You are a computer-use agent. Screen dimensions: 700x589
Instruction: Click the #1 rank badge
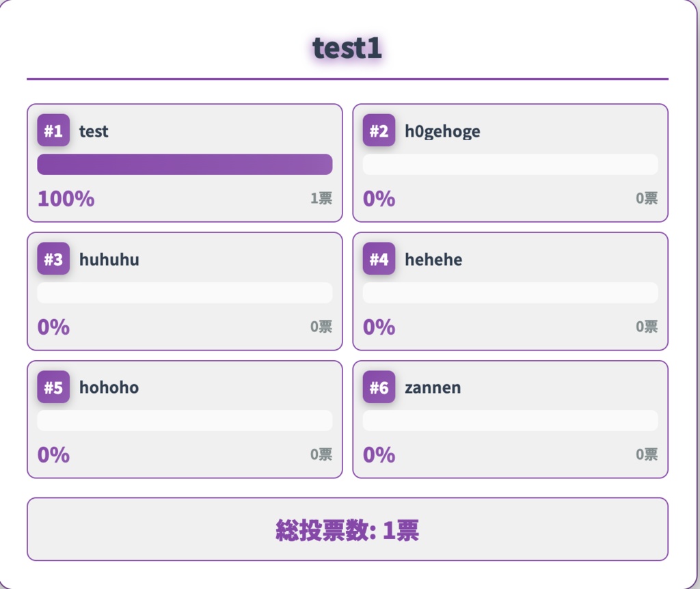click(53, 131)
